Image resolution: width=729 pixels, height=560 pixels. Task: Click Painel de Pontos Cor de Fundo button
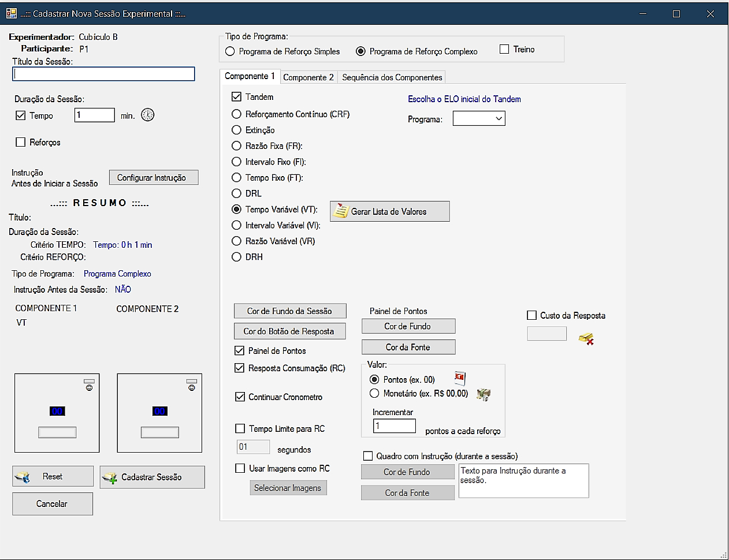pyautogui.click(x=408, y=326)
